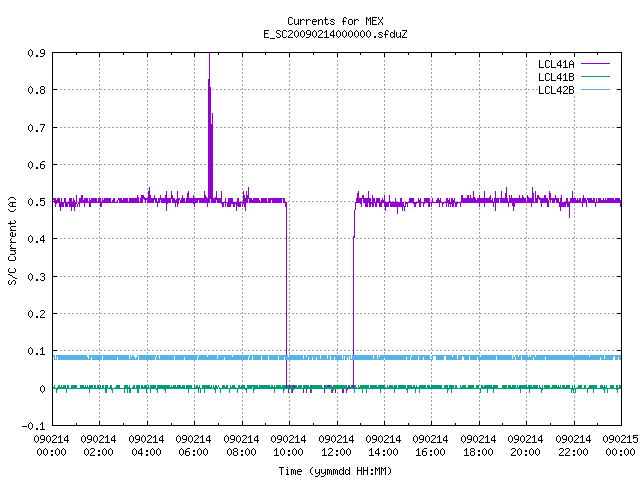This screenshot has height=480, width=640.
Task: Click the 0.7 y-axis tick label
Action: pos(37,128)
